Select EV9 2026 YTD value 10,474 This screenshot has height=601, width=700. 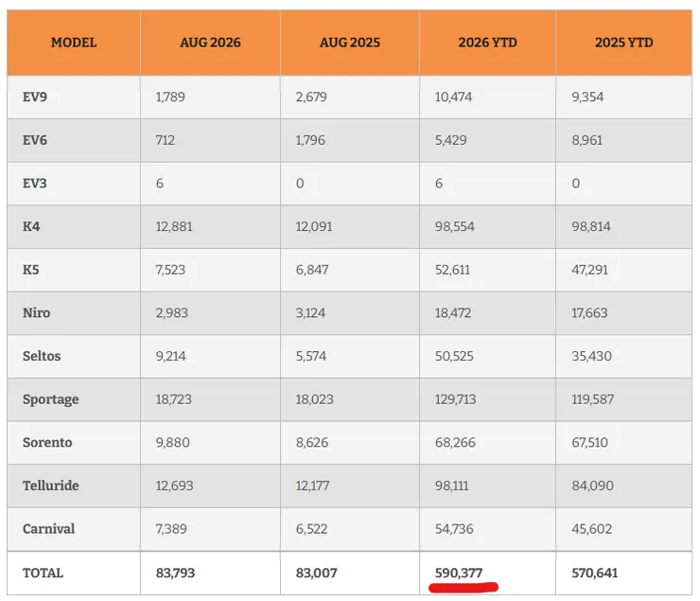pyautogui.click(x=453, y=97)
